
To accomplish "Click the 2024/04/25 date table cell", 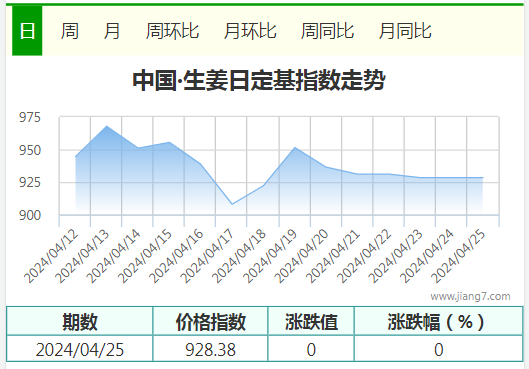I will pos(80,349).
